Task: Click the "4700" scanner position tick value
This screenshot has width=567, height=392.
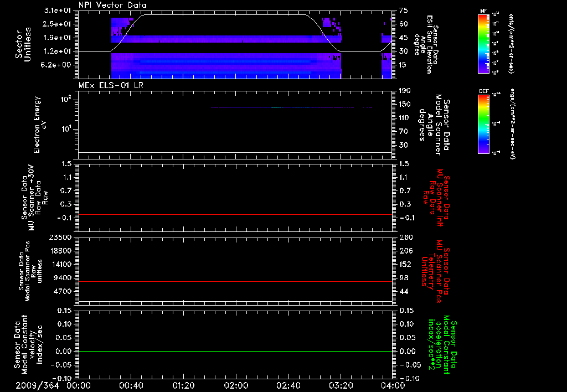Action: (x=63, y=291)
